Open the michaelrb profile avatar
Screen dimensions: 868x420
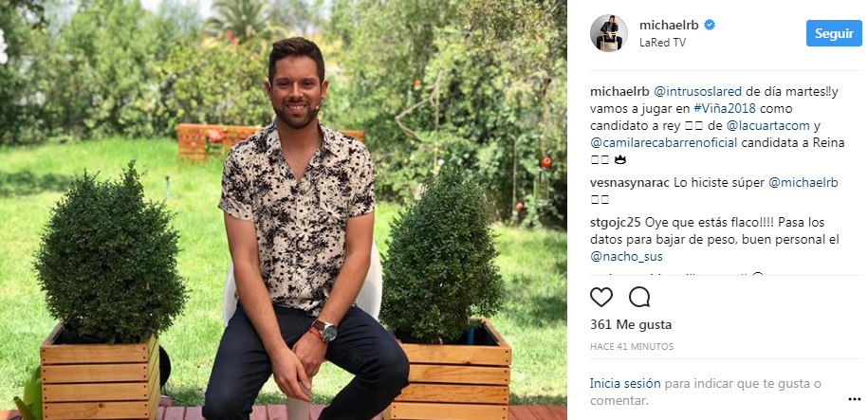click(x=609, y=33)
